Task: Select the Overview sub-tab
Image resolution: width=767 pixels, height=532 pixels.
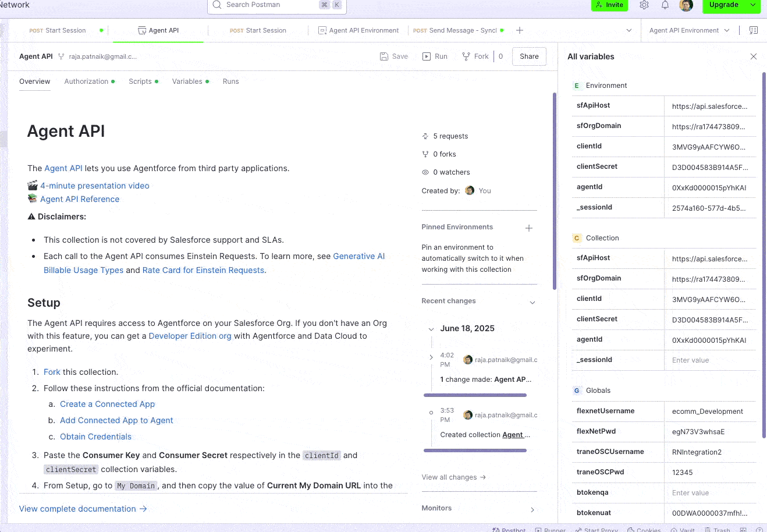Action: pos(35,81)
